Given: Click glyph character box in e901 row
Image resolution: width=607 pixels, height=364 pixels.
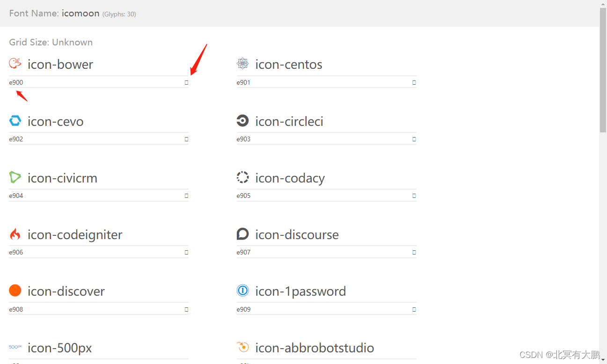Looking at the screenshot, I should 414,82.
